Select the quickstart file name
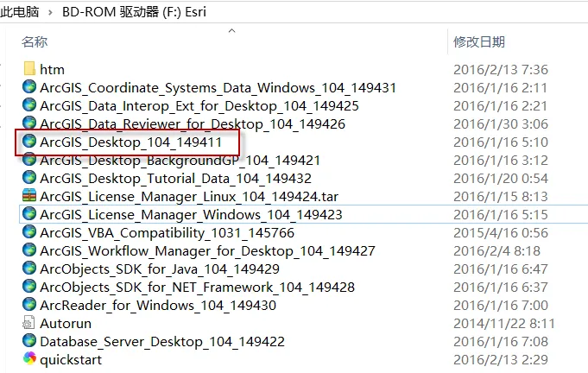This screenshot has width=588, height=373. [x=71, y=360]
